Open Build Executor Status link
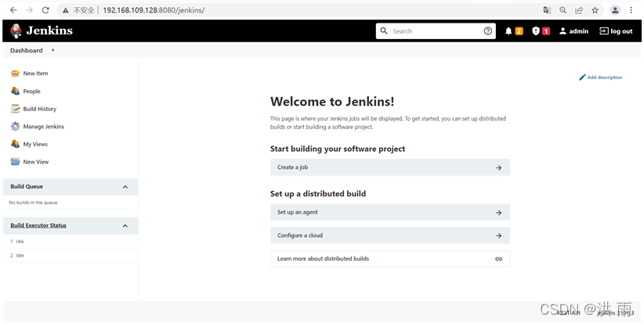Screen dimensions: 644x324 coord(38,225)
